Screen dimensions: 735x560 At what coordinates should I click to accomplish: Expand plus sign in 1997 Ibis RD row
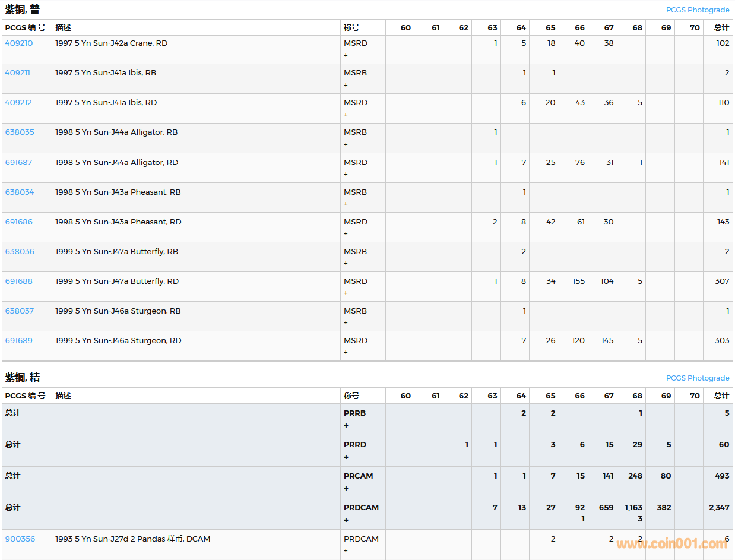coord(346,115)
